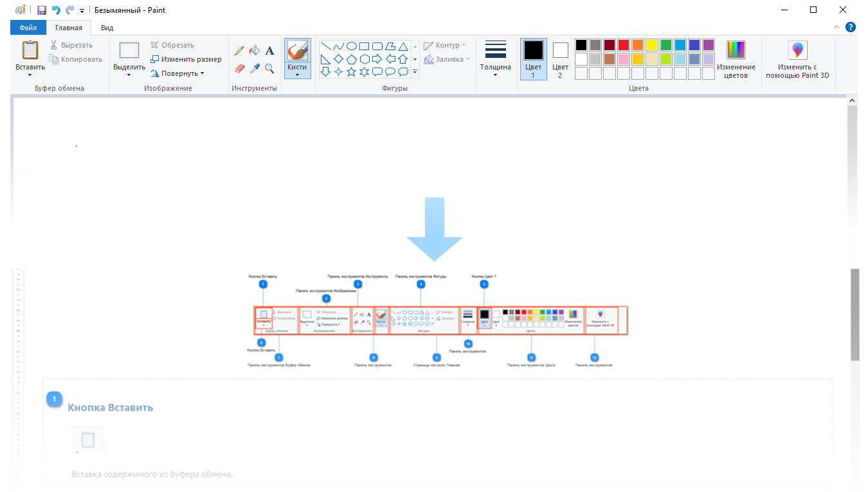Select the Pencil tool

pos(239,51)
